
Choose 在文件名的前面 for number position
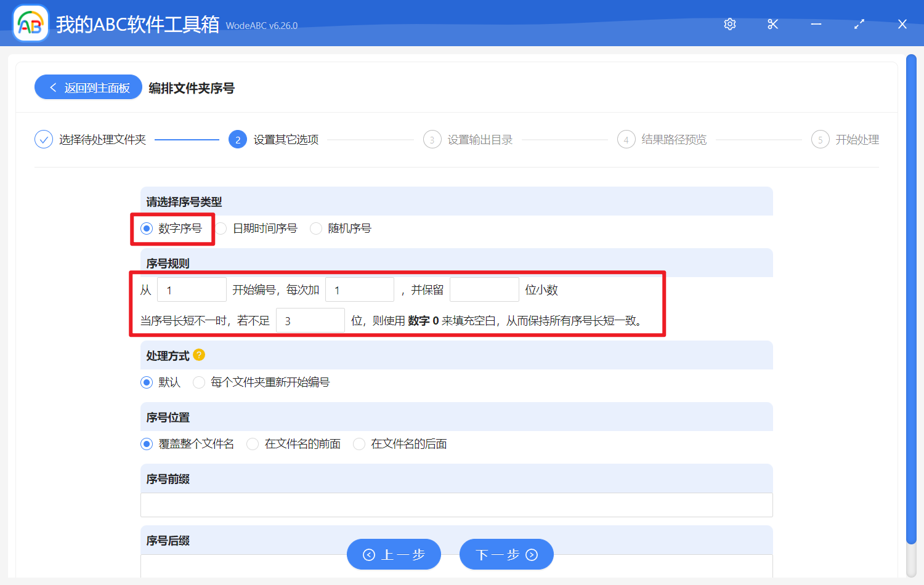(x=253, y=443)
